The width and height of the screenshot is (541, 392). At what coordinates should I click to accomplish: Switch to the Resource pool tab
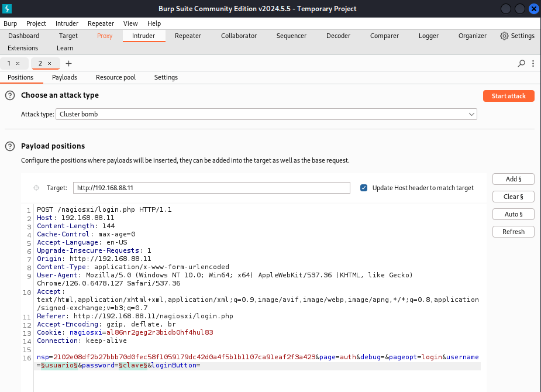coord(116,77)
